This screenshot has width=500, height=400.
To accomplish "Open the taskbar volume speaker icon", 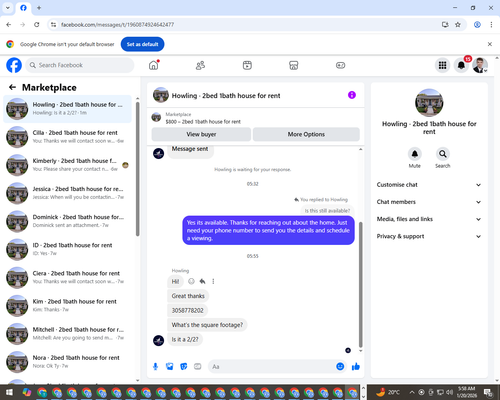I will [x=450, y=392].
